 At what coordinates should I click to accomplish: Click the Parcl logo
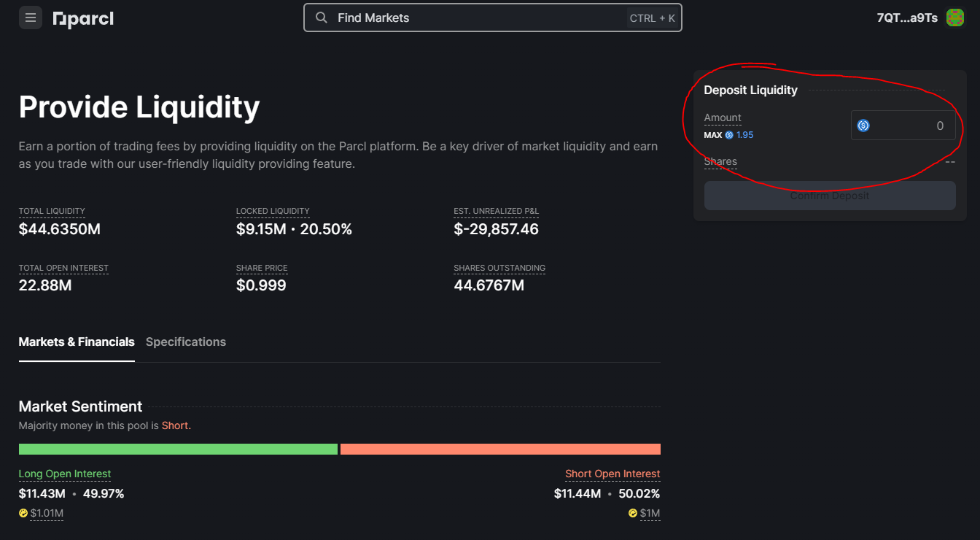83,18
